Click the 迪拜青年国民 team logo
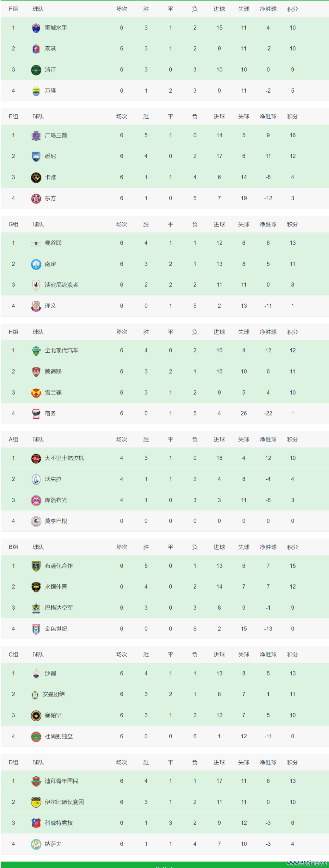This screenshot has width=329, height=868. (36, 781)
